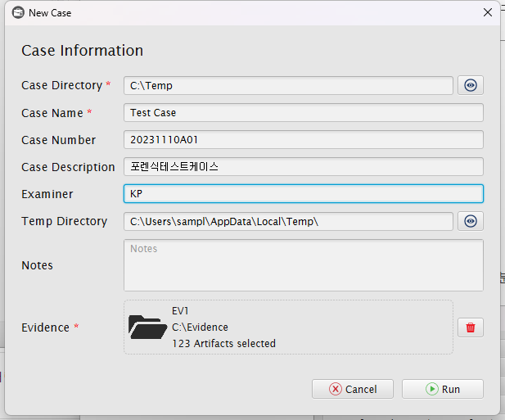Click the 'Notes' field label
Image resolution: width=505 pixels, height=420 pixels.
[x=37, y=265]
